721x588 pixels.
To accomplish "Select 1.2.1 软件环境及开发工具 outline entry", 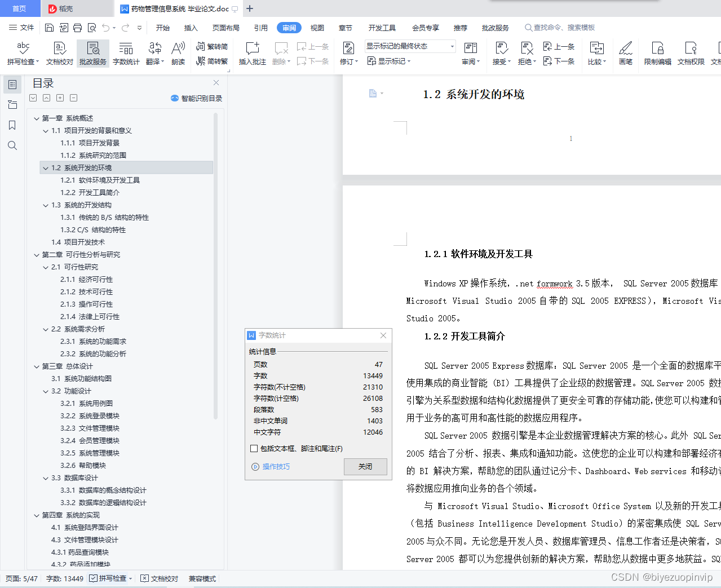I will [100, 180].
